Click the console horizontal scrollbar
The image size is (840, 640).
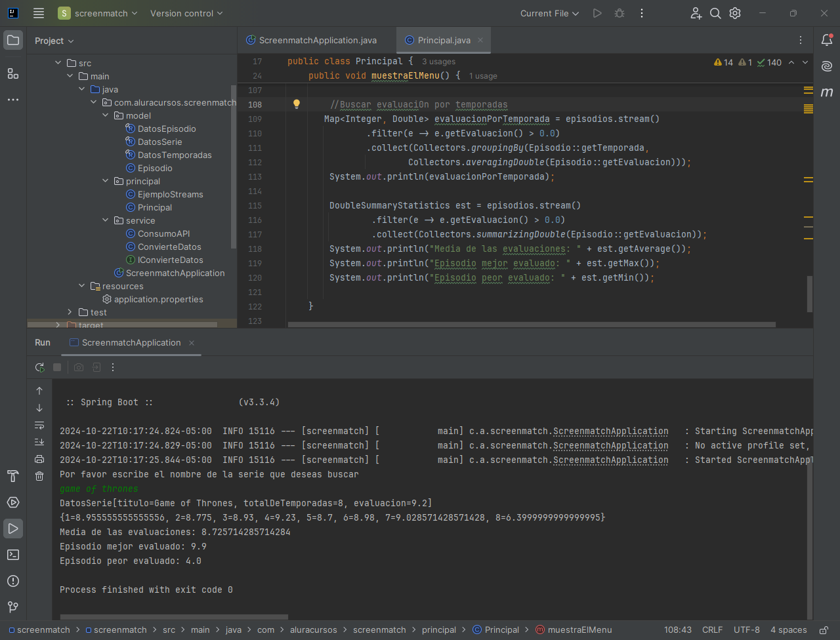coord(174,616)
